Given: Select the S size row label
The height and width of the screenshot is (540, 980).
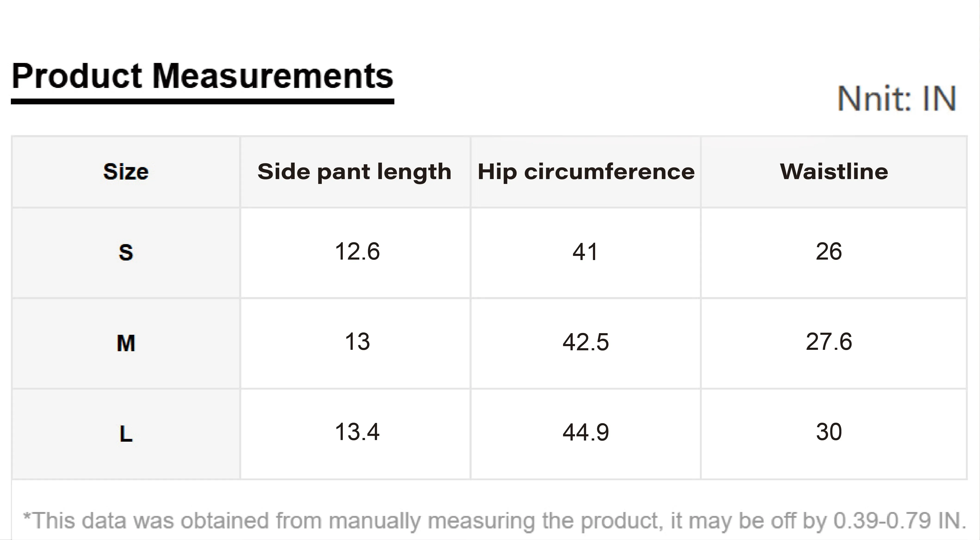Looking at the screenshot, I should point(126,252).
